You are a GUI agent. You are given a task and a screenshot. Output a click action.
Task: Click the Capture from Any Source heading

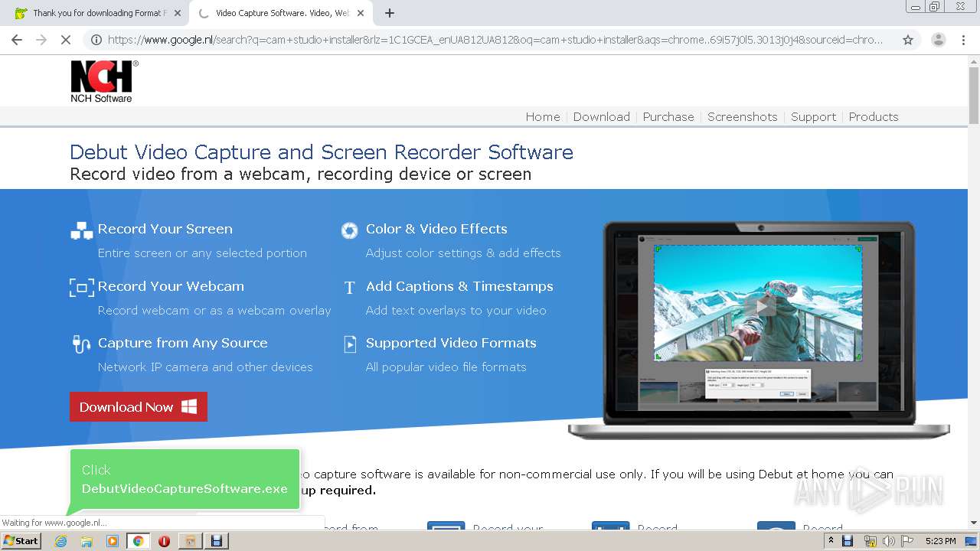tap(183, 343)
